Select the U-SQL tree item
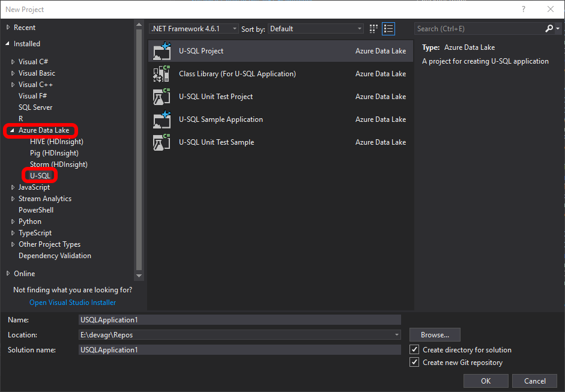565x392 pixels. [40, 176]
